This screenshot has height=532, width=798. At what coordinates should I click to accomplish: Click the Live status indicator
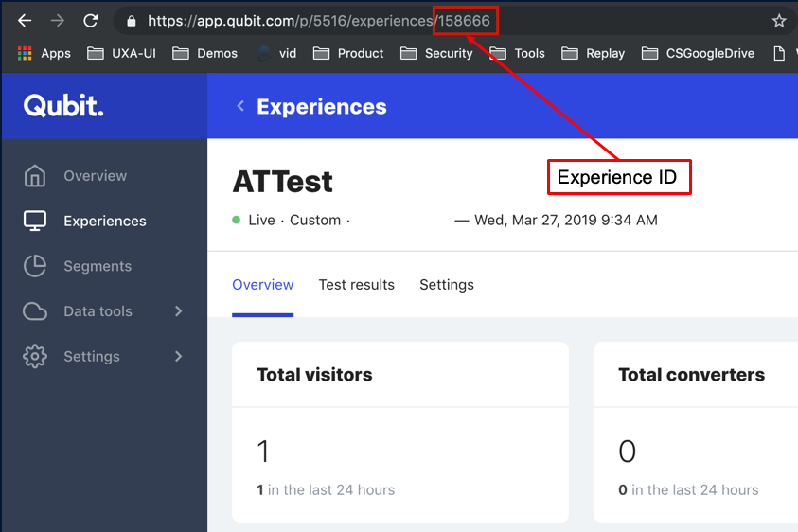254,220
